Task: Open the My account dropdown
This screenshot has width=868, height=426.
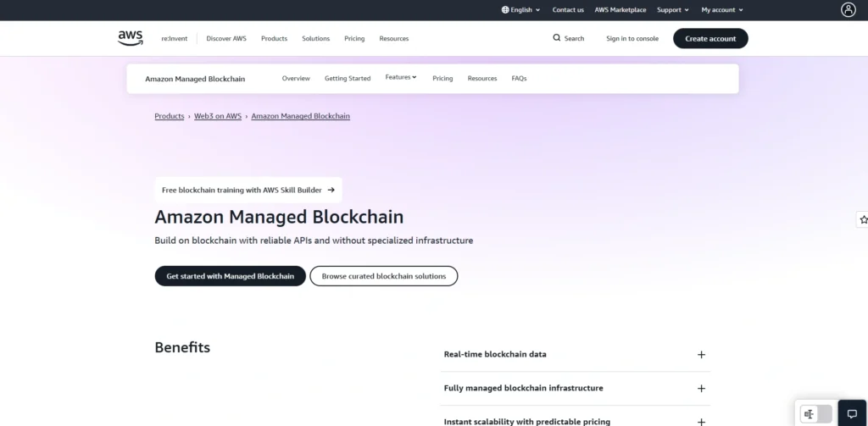Action: [x=722, y=10]
